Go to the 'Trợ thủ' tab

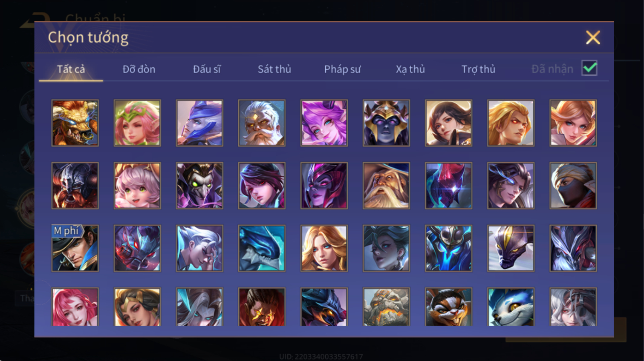[x=478, y=69]
